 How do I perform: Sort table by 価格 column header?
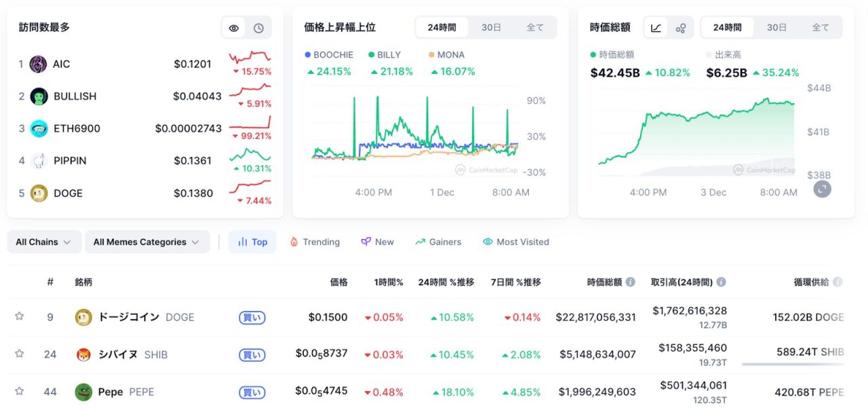click(x=338, y=282)
